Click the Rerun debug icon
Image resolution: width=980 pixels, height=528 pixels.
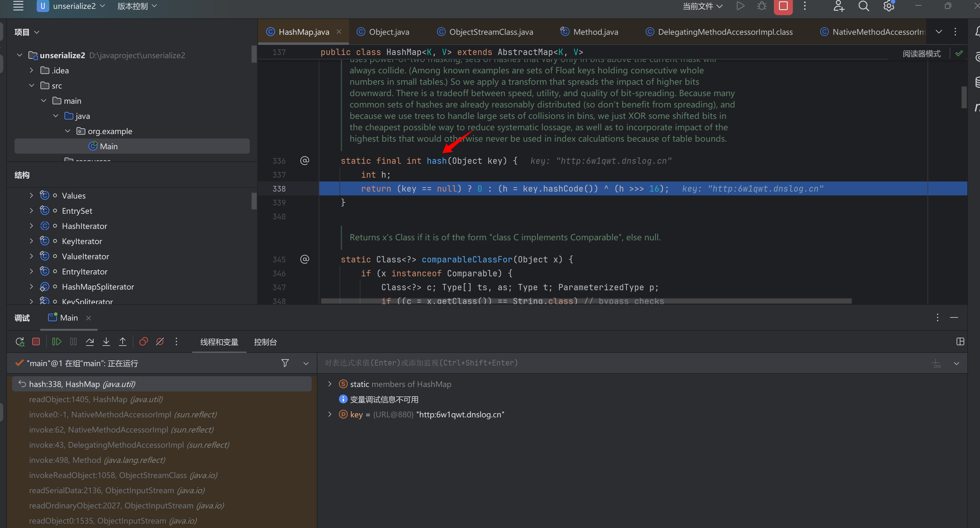[20, 341]
